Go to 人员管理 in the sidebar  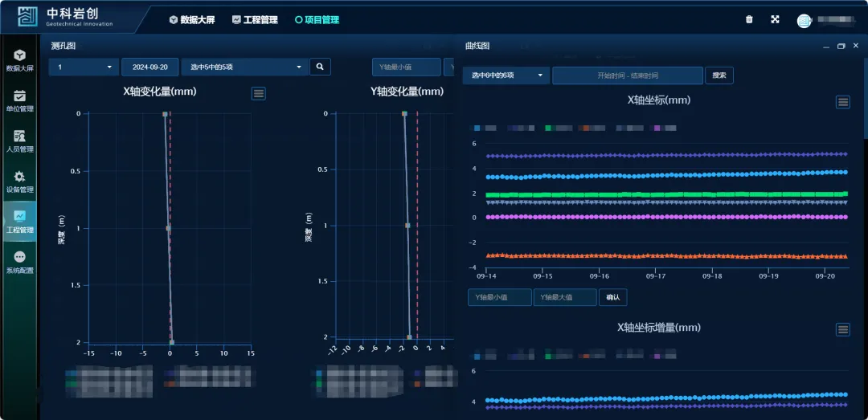coord(19,141)
